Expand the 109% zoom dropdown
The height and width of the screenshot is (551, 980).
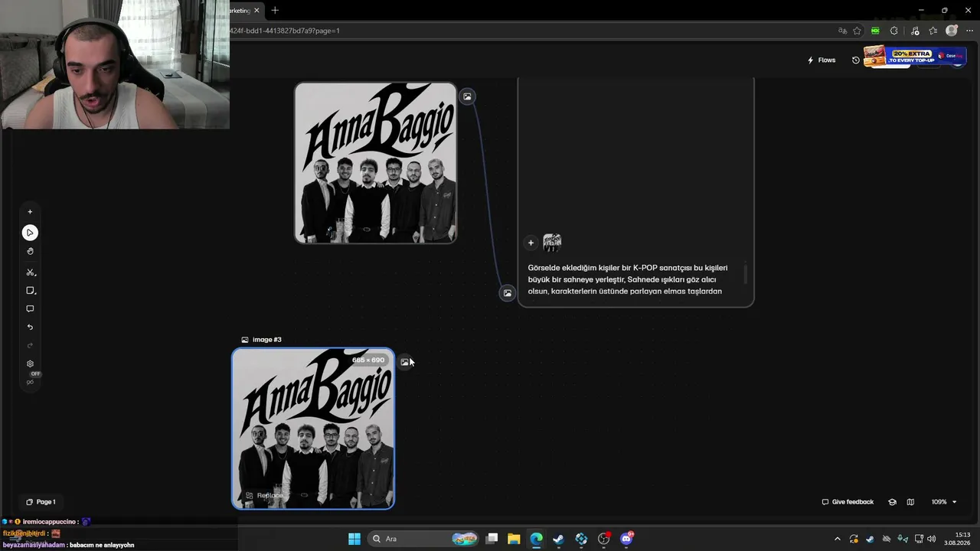point(944,502)
